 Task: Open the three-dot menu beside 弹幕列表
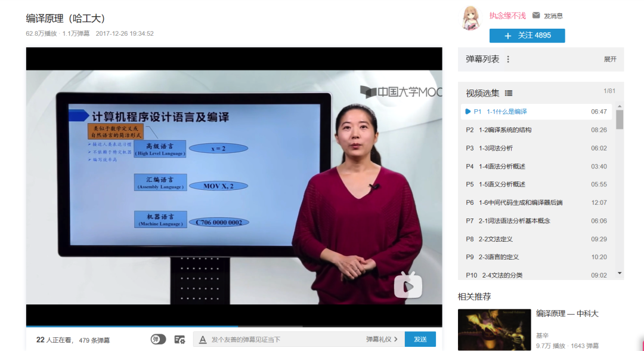tap(508, 59)
